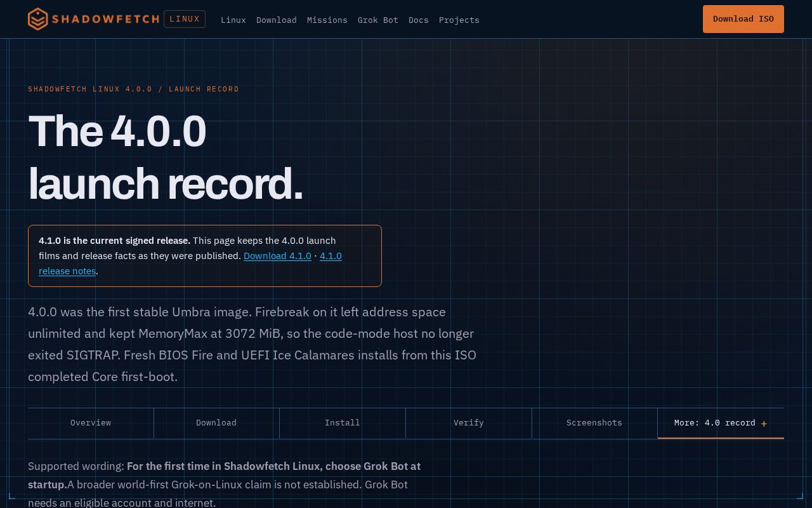Switch to the Overview tab
The height and width of the screenshot is (508, 812).
click(91, 423)
